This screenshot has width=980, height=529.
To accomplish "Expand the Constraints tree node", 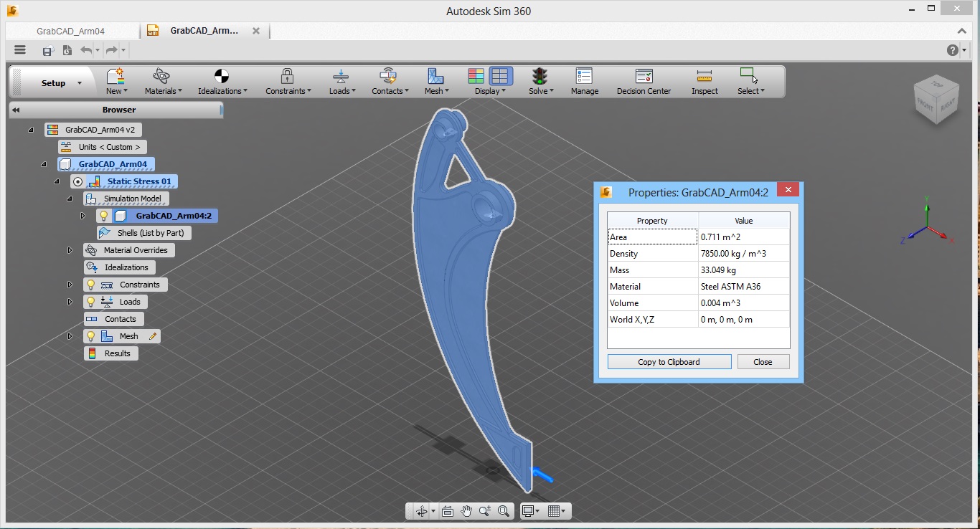I will point(70,285).
